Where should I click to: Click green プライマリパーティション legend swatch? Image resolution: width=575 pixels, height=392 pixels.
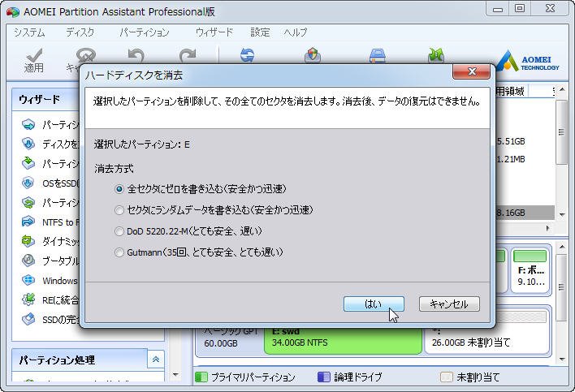pyautogui.click(x=201, y=377)
